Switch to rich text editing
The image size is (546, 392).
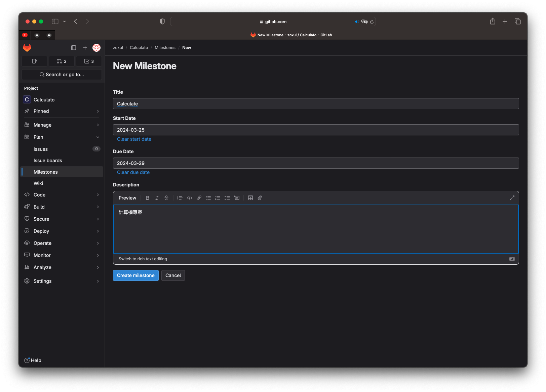point(143,259)
